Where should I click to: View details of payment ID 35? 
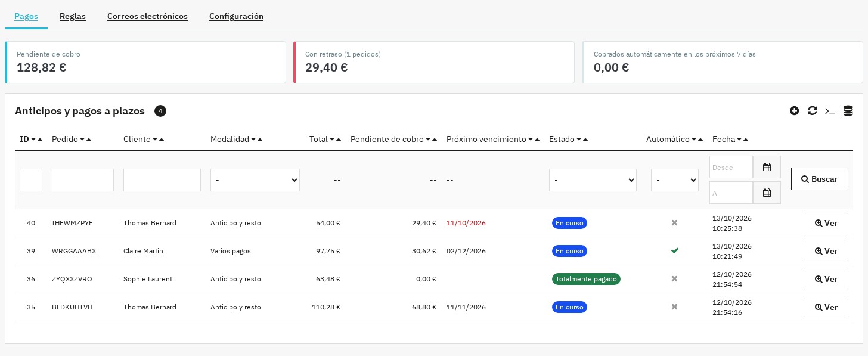[x=826, y=307]
